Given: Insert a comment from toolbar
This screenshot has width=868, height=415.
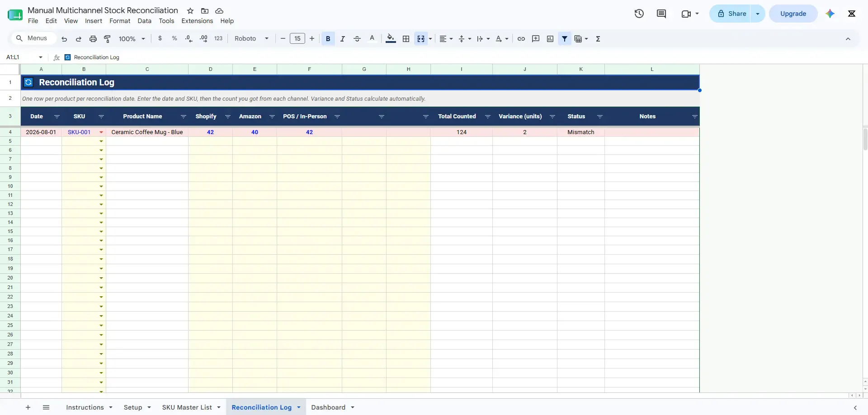Looking at the screenshot, I should (x=536, y=39).
